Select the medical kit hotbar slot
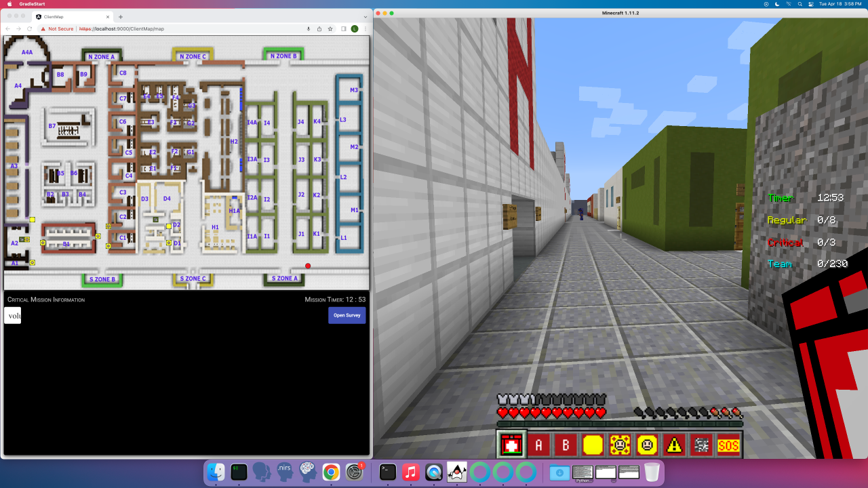 [513, 445]
